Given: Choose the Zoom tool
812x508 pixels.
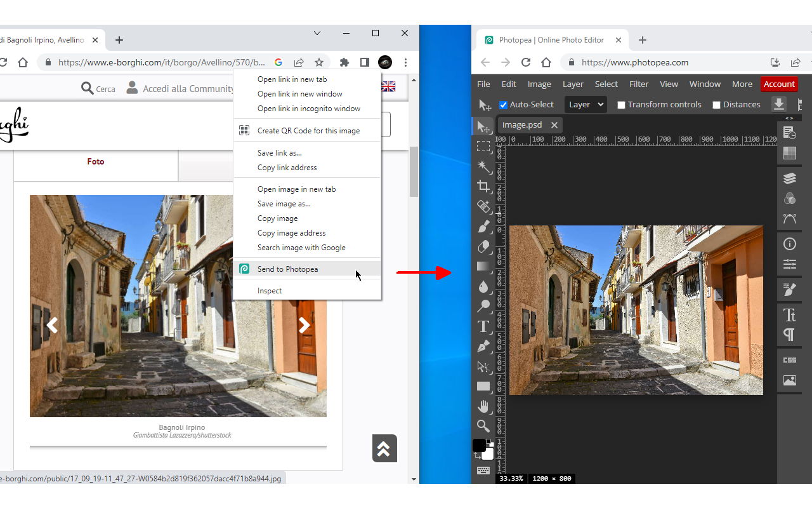Looking at the screenshot, I should (483, 426).
